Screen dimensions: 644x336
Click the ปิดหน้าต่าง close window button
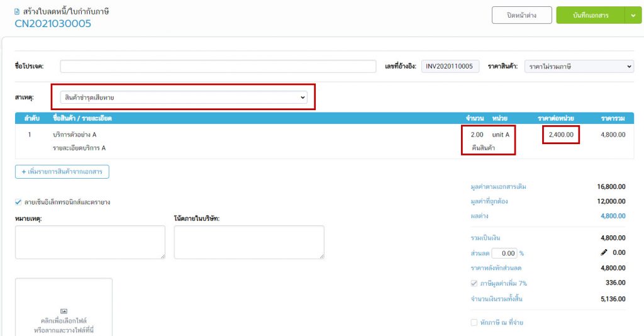pos(513,16)
